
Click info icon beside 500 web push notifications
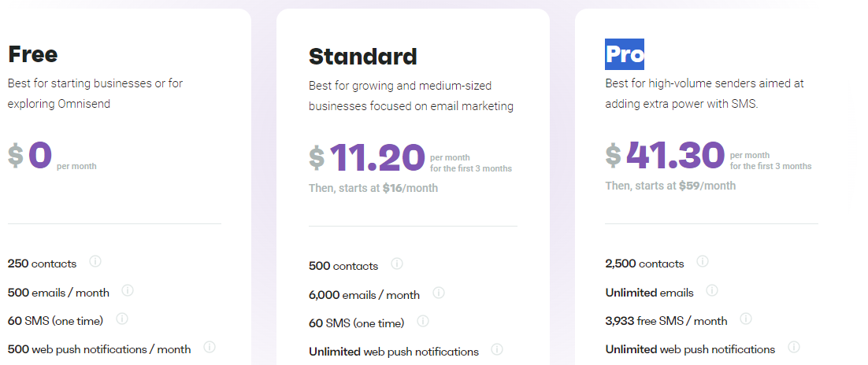[210, 347]
